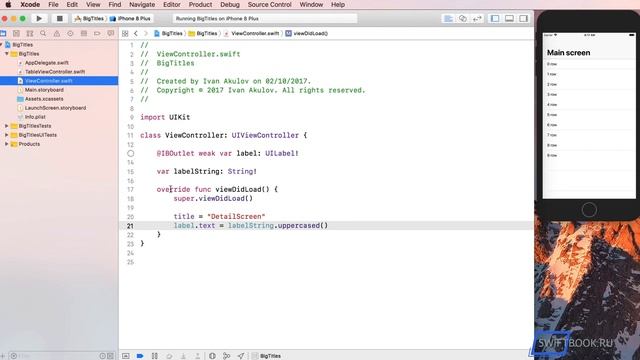Toggle the Utilities panel visibility

524,18
